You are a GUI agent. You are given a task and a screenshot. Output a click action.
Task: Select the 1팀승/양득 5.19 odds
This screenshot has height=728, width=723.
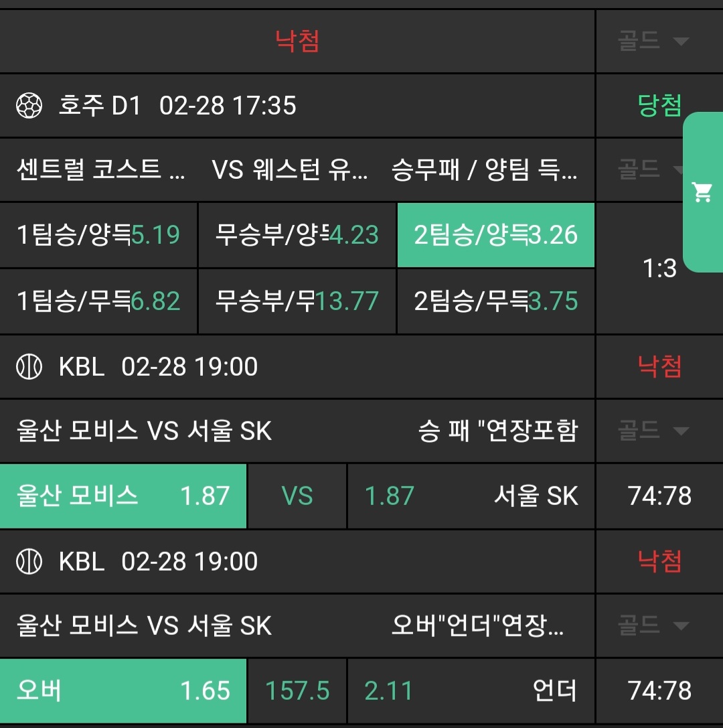pos(98,235)
